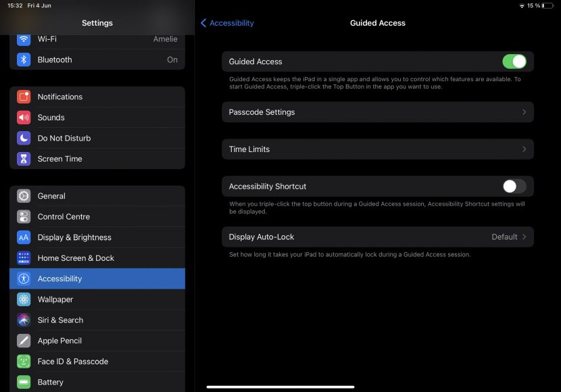Open Apple Pencil settings

tap(97, 341)
